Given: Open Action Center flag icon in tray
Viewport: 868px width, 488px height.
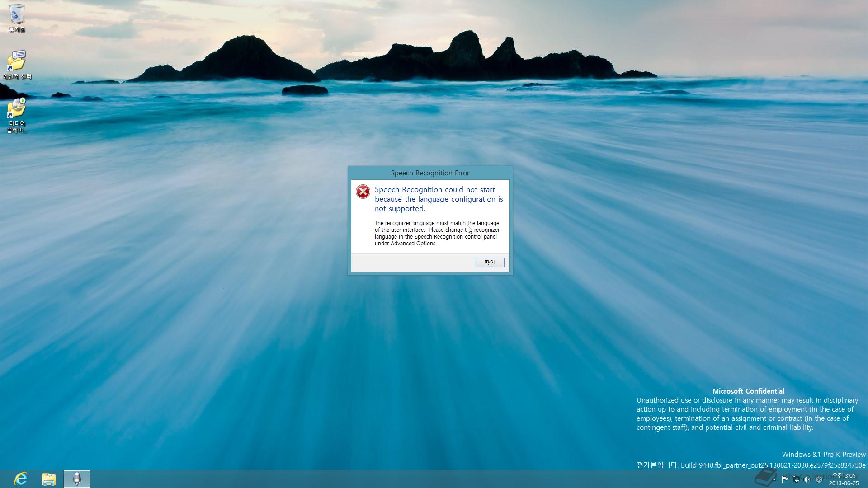Looking at the screenshot, I should point(785,479).
